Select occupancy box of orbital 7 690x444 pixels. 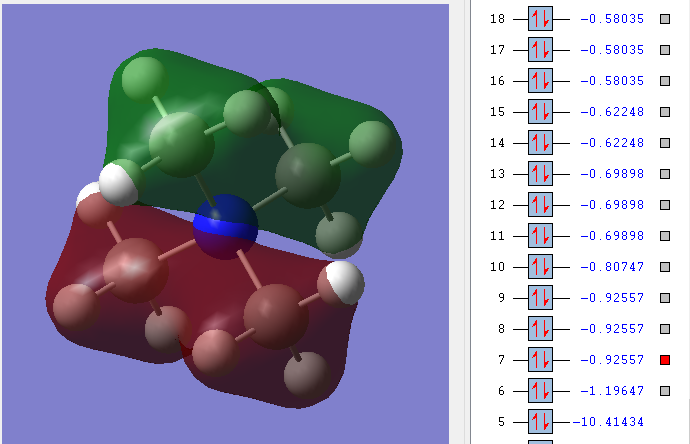point(540,360)
